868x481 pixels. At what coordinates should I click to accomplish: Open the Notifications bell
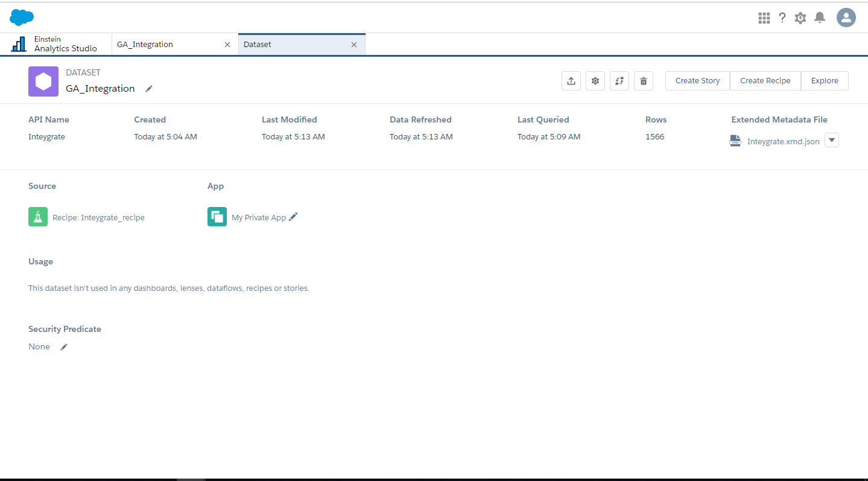tap(820, 18)
